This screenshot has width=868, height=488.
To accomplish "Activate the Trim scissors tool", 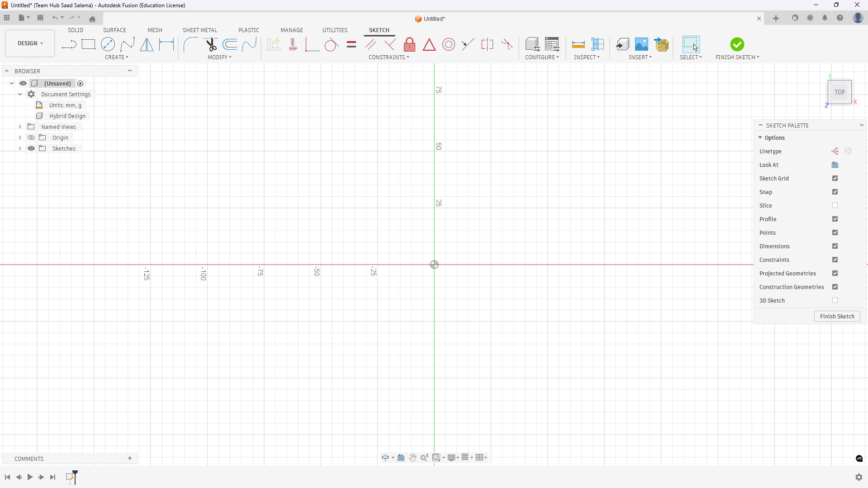I will pyautogui.click(x=211, y=44).
